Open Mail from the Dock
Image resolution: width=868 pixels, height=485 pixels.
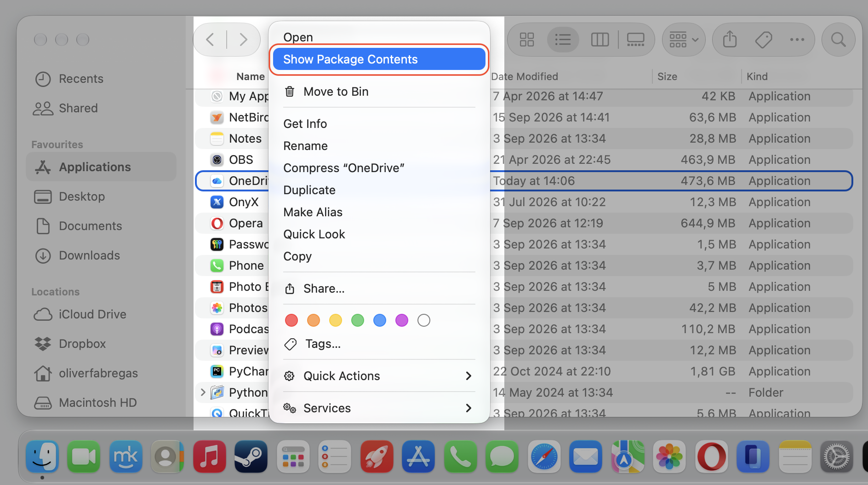click(x=586, y=456)
